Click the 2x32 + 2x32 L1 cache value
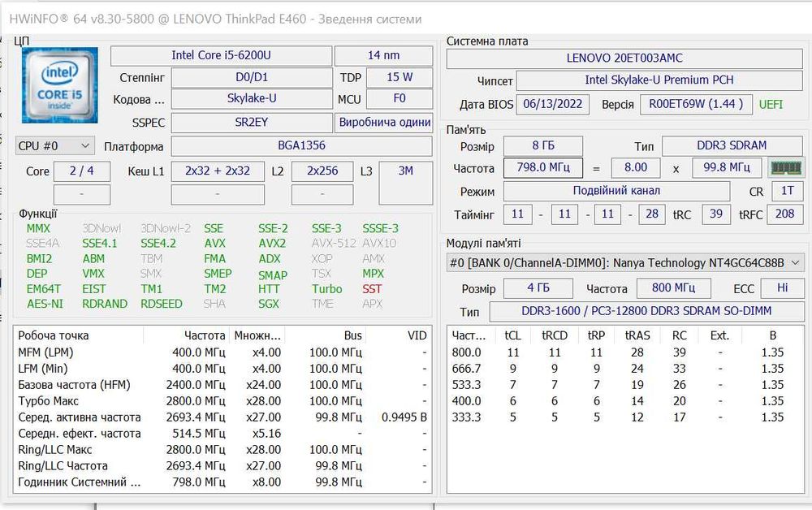The width and height of the screenshot is (812, 510). 218,171
